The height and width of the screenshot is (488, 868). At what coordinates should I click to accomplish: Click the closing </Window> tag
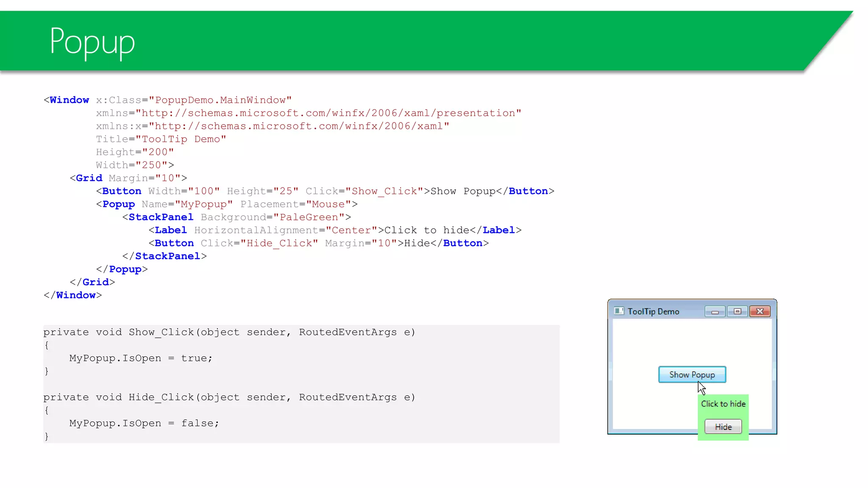(x=72, y=295)
